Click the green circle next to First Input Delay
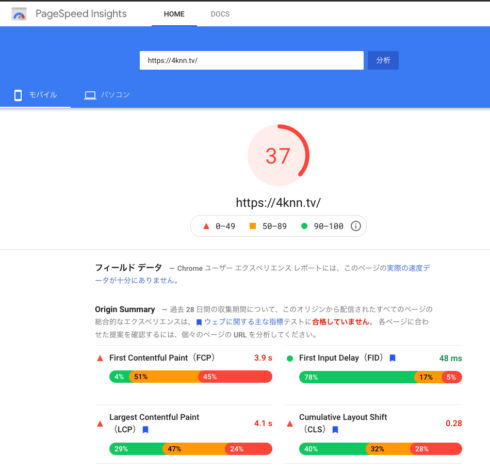 pyautogui.click(x=290, y=359)
